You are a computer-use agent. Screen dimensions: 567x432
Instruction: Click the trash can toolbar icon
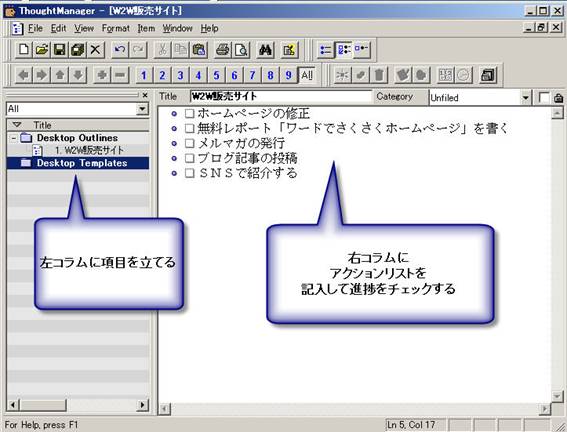point(379,75)
